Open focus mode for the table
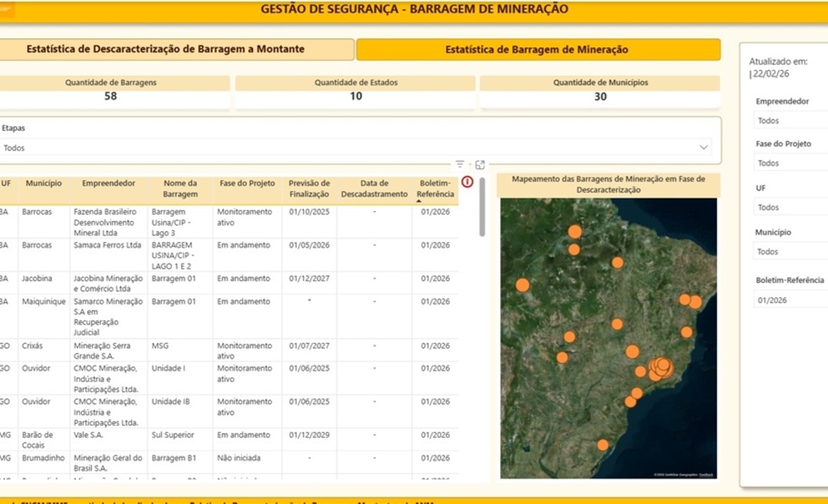828x504 pixels. pos(480,165)
